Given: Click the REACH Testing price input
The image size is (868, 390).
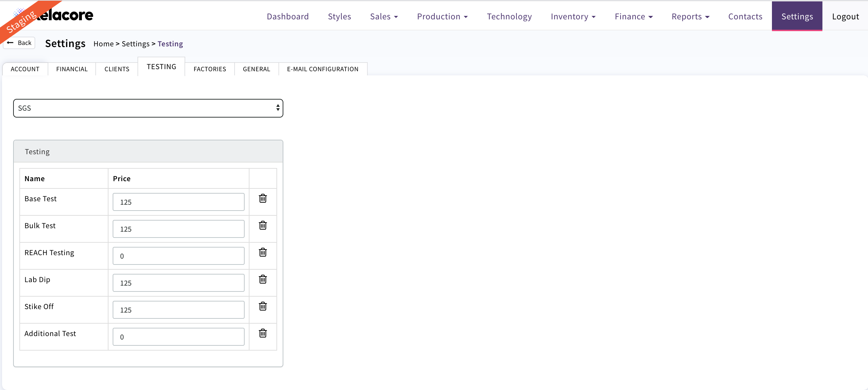Looking at the screenshot, I should pos(178,256).
